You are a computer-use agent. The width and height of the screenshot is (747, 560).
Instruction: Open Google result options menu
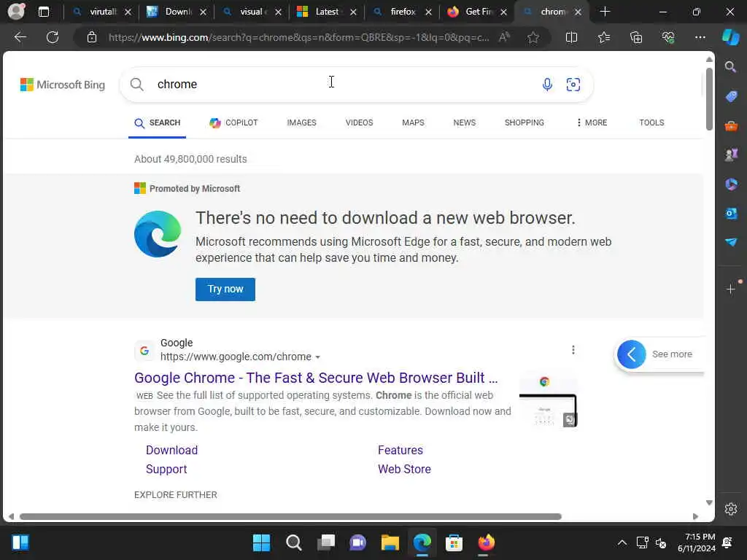[x=573, y=350]
